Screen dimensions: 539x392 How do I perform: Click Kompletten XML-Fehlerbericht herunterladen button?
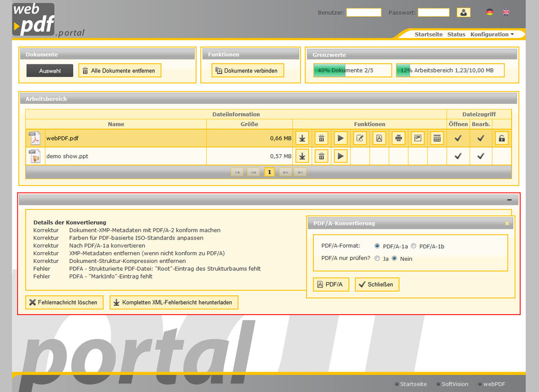click(x=173, y=302)
